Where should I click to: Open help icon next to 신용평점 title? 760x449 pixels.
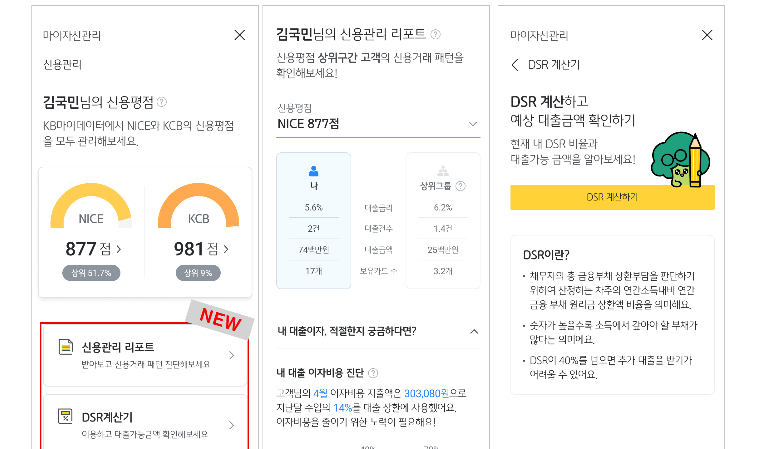click(x=162, y=102)
